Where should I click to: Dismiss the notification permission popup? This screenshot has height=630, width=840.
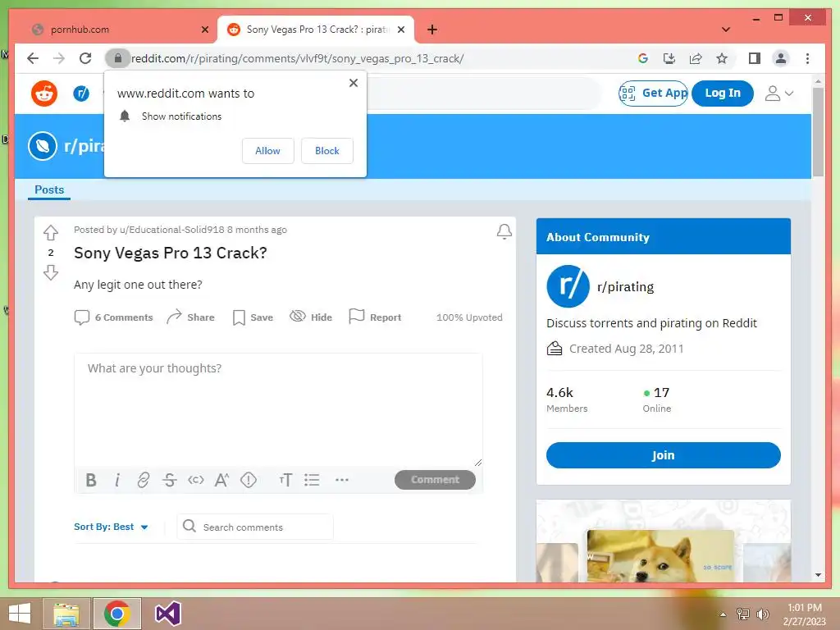point(353,83)
